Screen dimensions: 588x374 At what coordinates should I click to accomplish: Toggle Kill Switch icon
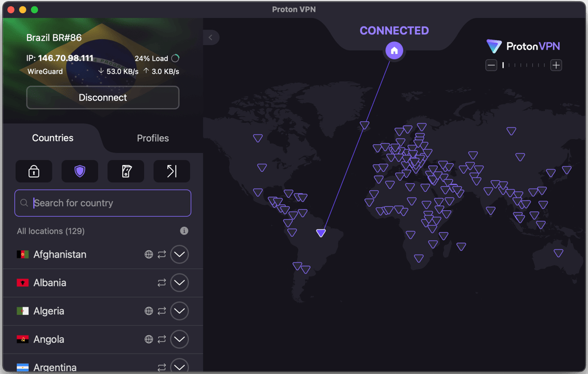tap(126, 171)
